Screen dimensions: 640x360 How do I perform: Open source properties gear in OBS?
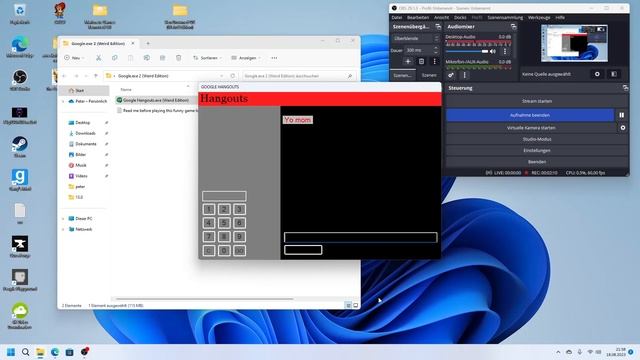597,74
